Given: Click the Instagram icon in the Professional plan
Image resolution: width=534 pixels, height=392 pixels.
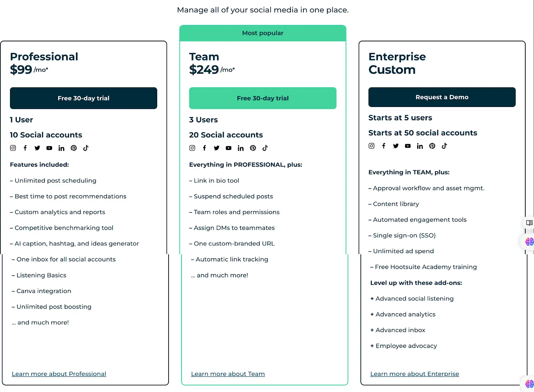Looking at the screenshot, I should 13,148.
